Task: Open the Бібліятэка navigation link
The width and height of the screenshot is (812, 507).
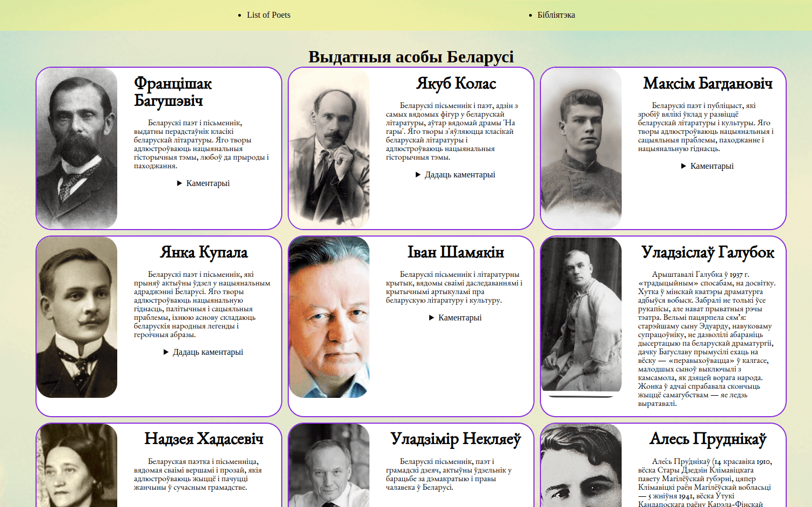Action: (x=556, y=15)
